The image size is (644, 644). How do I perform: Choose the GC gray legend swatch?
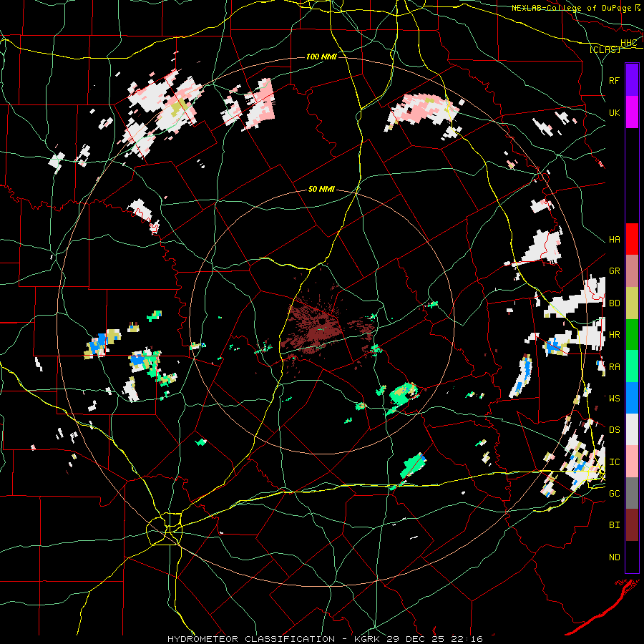tap(632, 493)
